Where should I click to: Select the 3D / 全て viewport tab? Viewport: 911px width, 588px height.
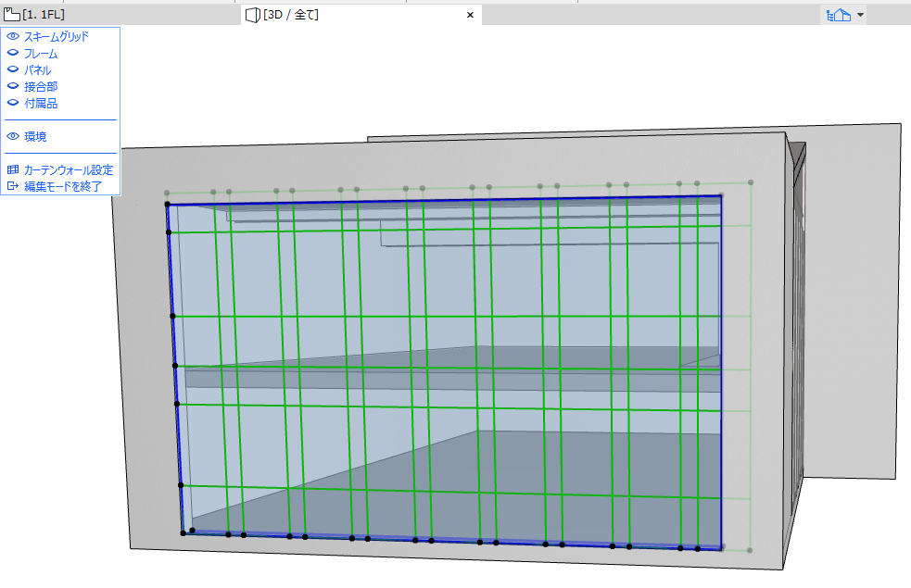[297, 14]
